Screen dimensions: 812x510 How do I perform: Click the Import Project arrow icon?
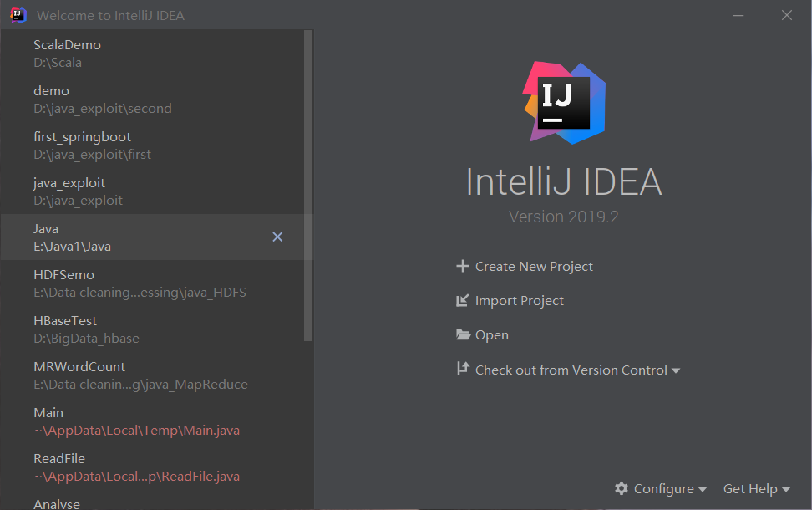coord(463,301)
